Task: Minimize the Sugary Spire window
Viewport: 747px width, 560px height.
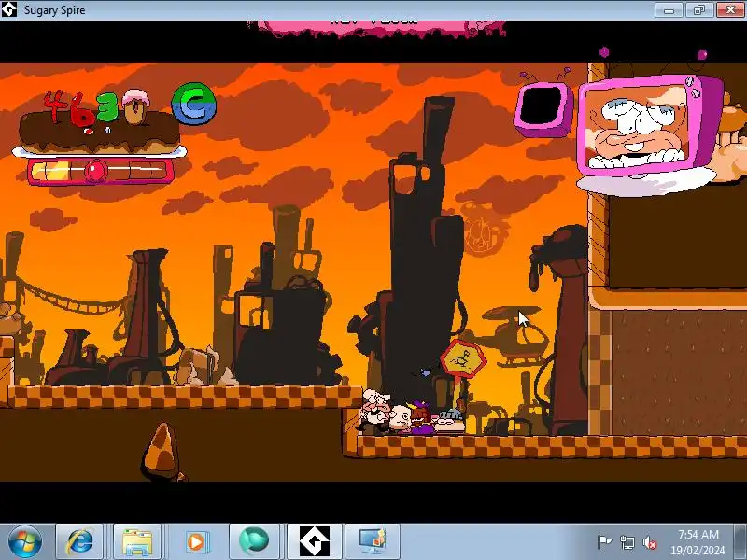Action: (x=669, y=10)
